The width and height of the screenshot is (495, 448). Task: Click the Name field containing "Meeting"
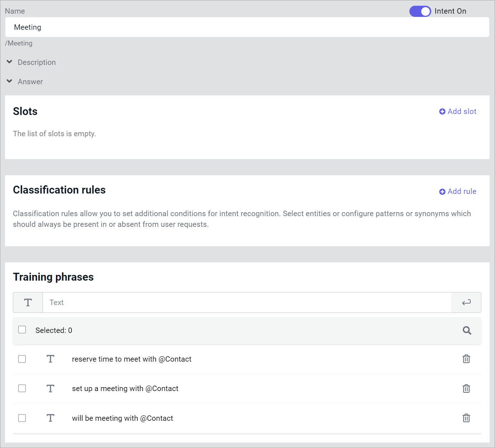tap(247, 27)
